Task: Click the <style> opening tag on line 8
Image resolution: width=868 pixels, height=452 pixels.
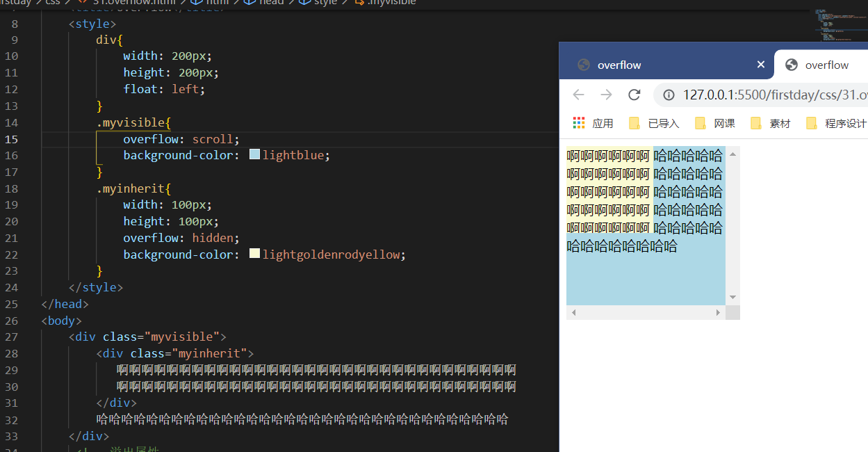Action: tap(92, 24)
